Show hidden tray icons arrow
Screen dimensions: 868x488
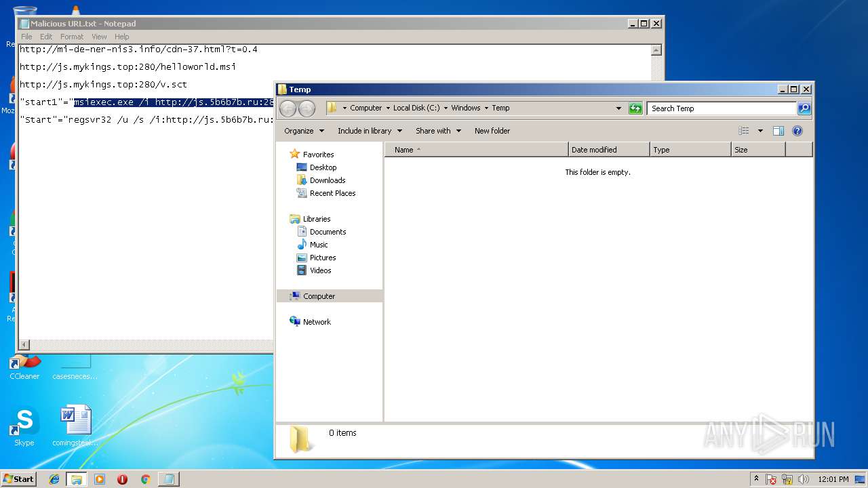point(757,479)
